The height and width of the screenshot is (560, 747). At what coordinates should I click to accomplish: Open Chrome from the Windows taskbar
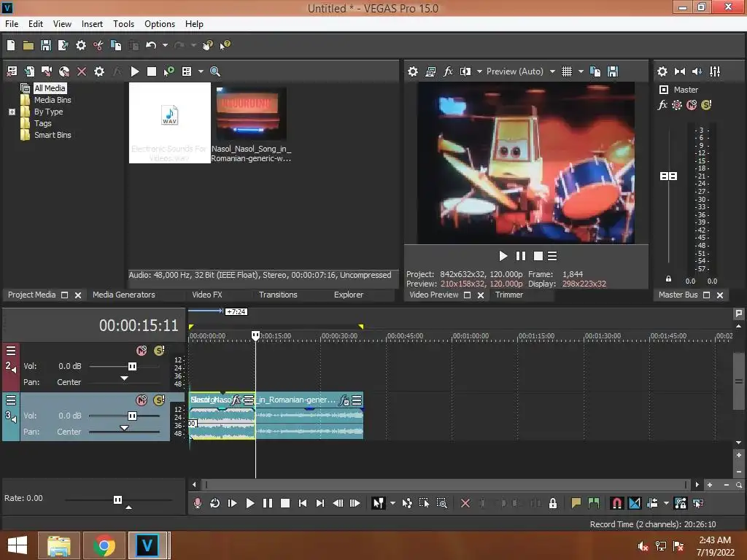tap(104, 545)
